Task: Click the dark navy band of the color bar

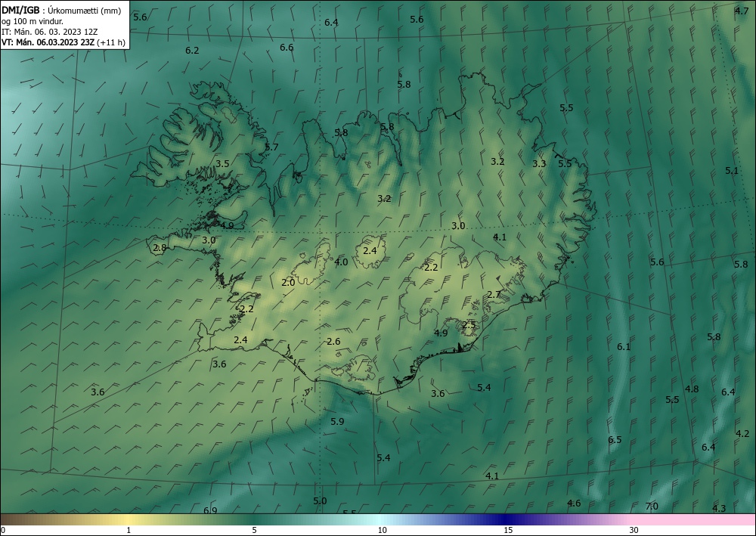Action: (507, 519)
